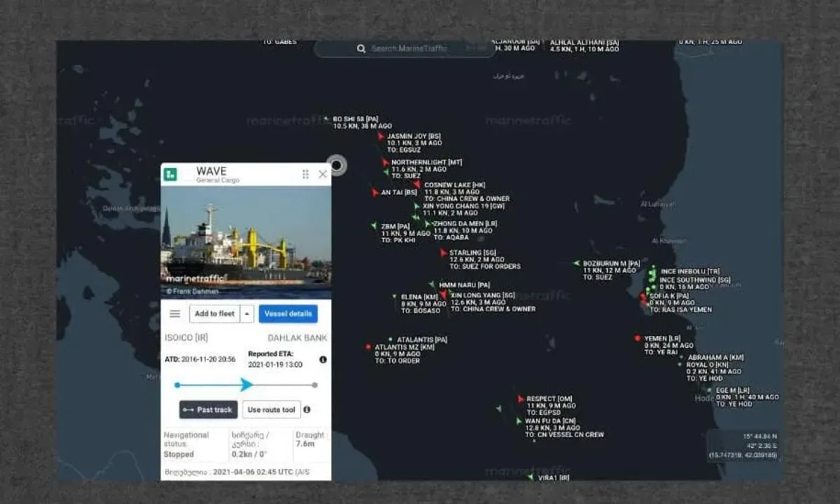
Task: Click the departure dot on voyage progress bar
Action: click(177, 384)
